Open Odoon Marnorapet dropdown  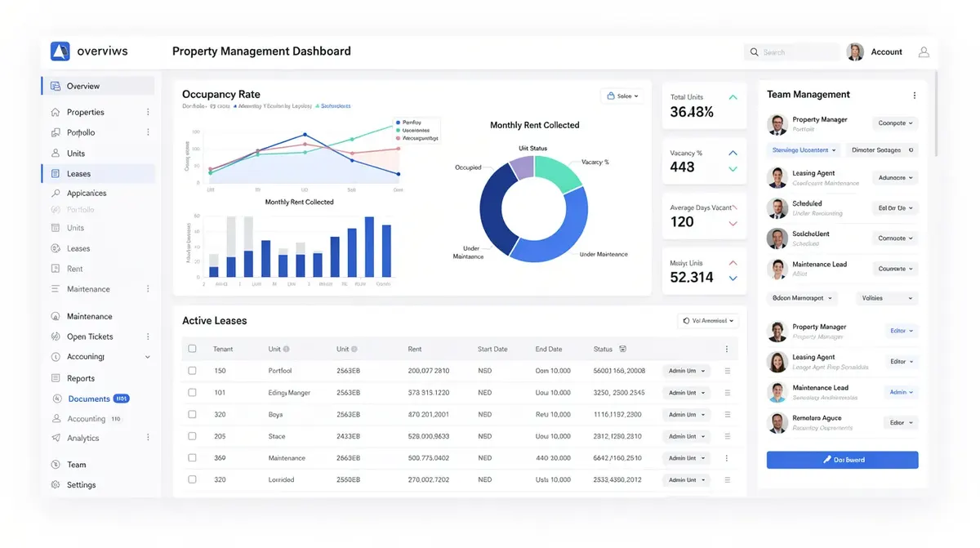click(803, 298)
